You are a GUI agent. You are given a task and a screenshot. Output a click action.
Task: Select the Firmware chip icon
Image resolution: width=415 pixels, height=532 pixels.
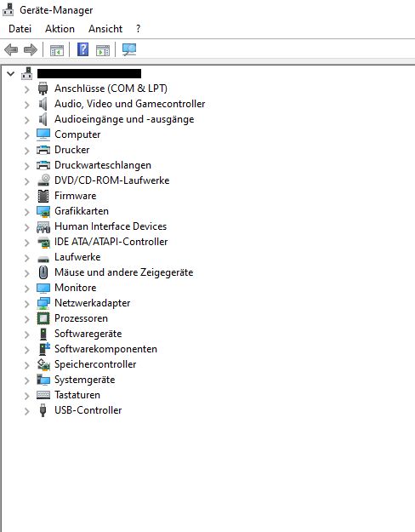[43, 196]
